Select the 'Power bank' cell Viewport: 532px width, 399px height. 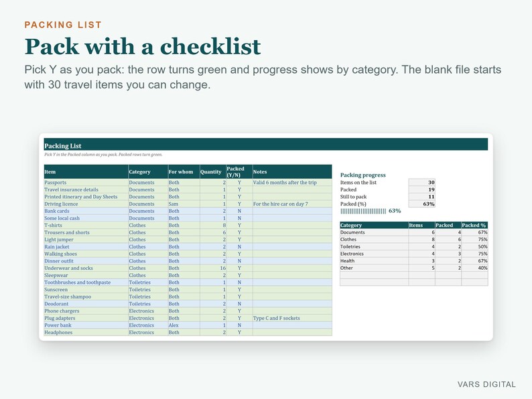[x=86, y=325]
